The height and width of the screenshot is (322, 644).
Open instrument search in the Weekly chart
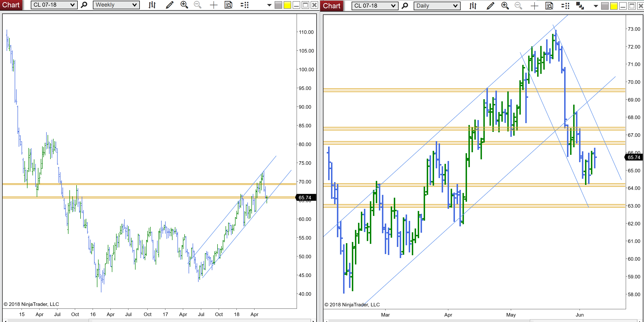pos(84,5)
